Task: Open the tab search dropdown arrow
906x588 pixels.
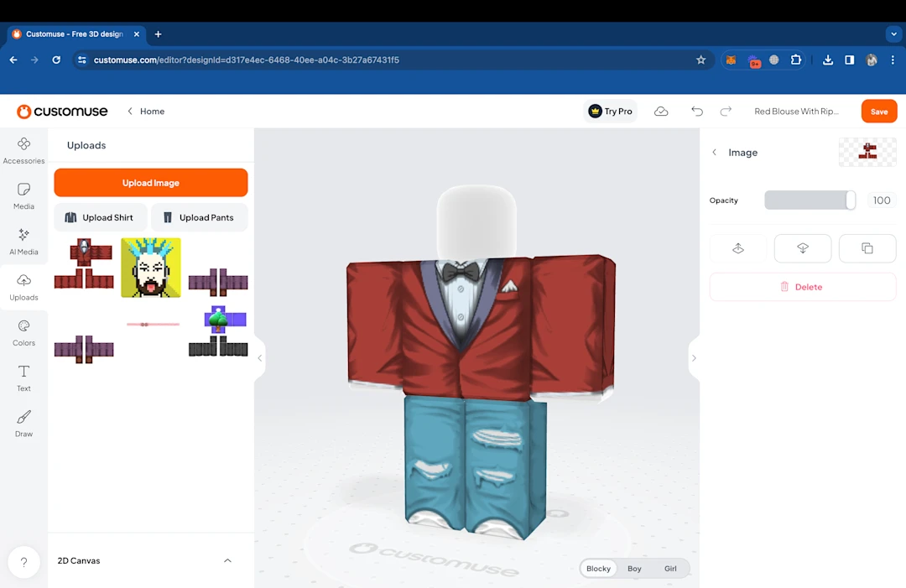Action: pyautogui.click(x=894, y=34)
